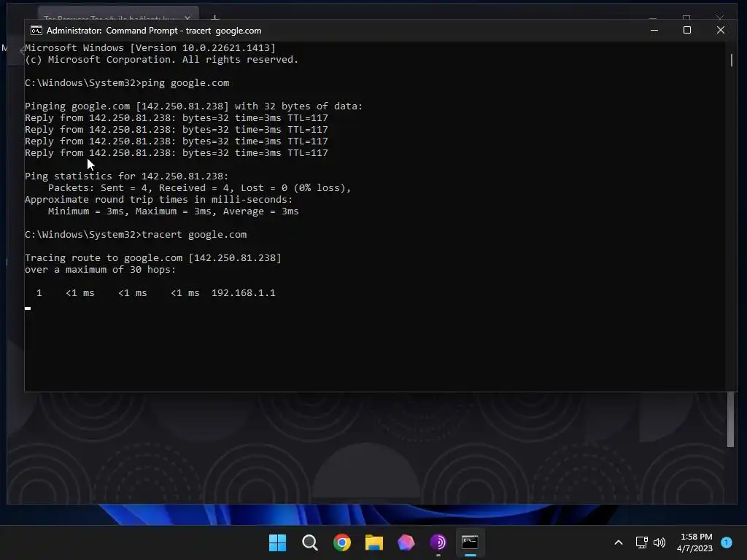Click the 'ping google.com' command line
747x560 pixels.
(x=127, y=83)
